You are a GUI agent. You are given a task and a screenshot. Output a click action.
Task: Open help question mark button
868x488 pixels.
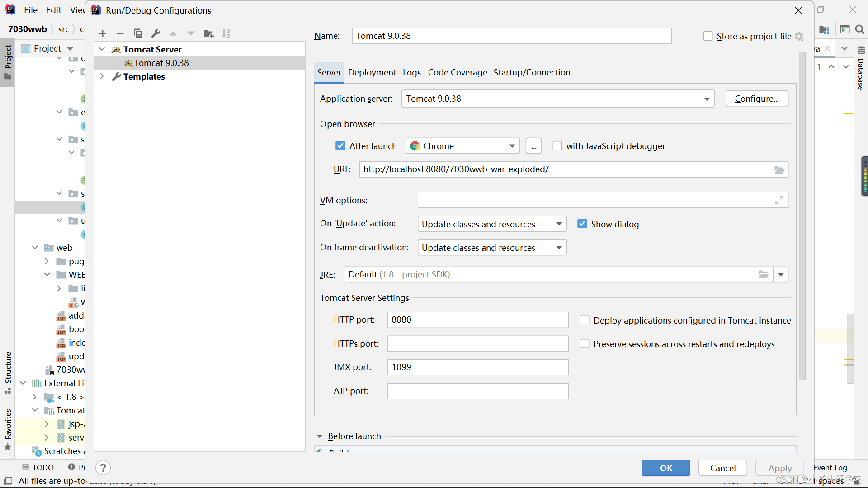[103, 468]
